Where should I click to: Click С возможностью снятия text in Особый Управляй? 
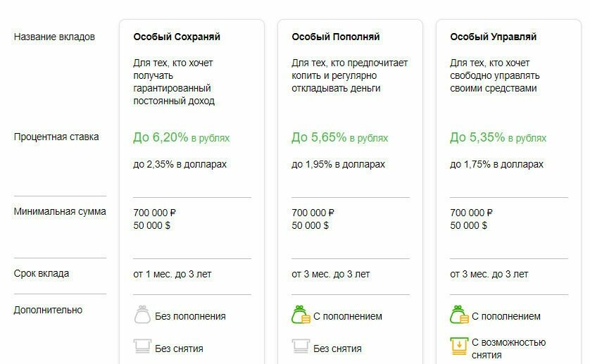[508, 349]
